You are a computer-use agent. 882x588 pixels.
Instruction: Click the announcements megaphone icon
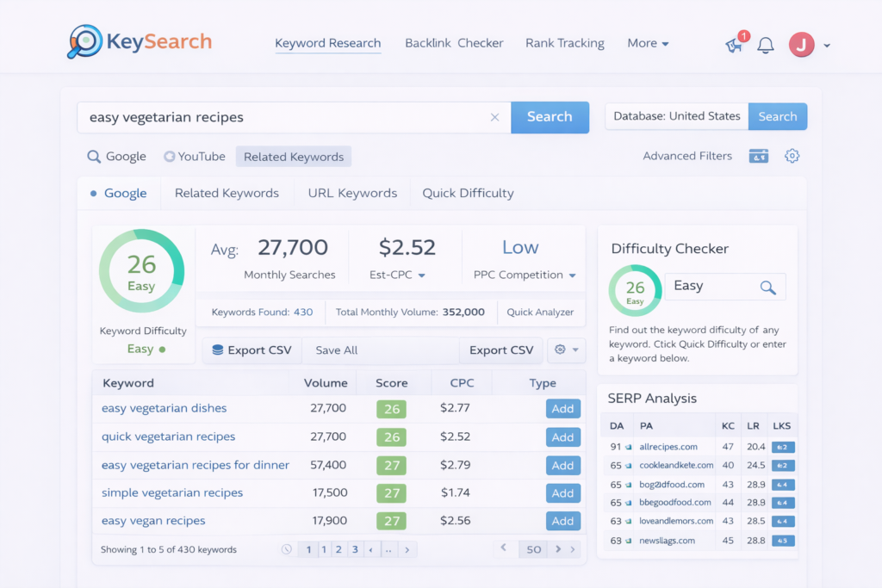coord(734,45)
